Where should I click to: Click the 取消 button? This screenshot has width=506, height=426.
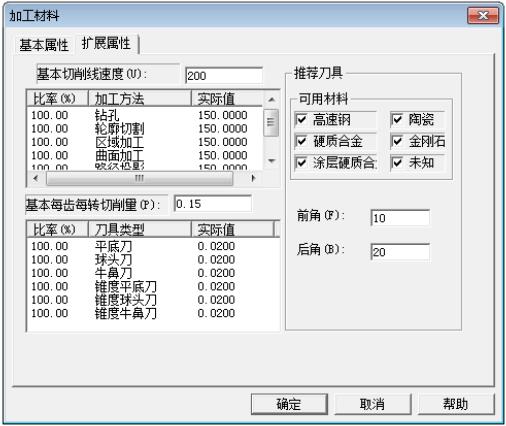coord(372,404)
